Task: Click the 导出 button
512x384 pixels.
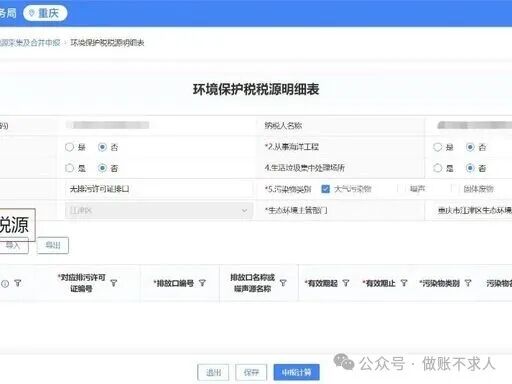Action: tap(53, 245)
